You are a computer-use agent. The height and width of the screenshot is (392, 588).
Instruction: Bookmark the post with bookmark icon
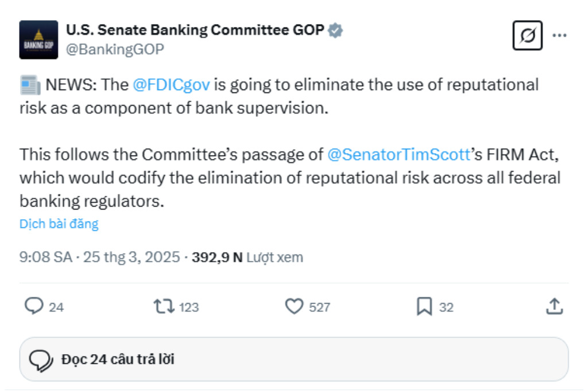(x=424, y=306)
